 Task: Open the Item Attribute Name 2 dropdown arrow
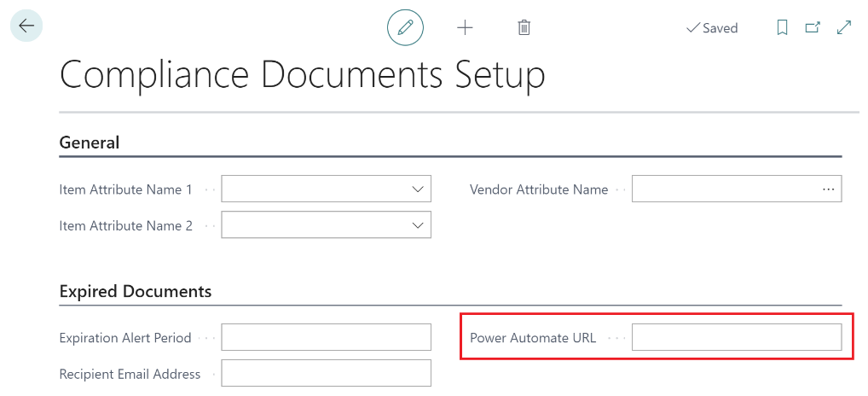pyautogui.click(x=418, y=226)
